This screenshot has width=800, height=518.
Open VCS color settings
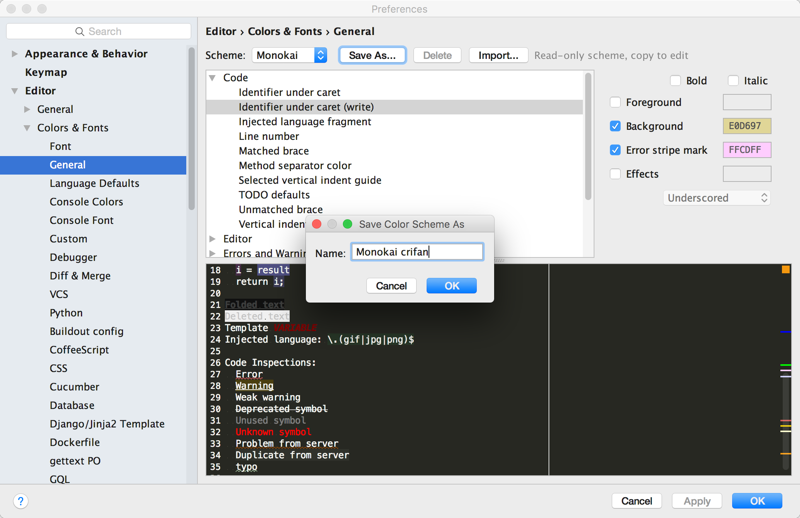(x=59, y=294)
